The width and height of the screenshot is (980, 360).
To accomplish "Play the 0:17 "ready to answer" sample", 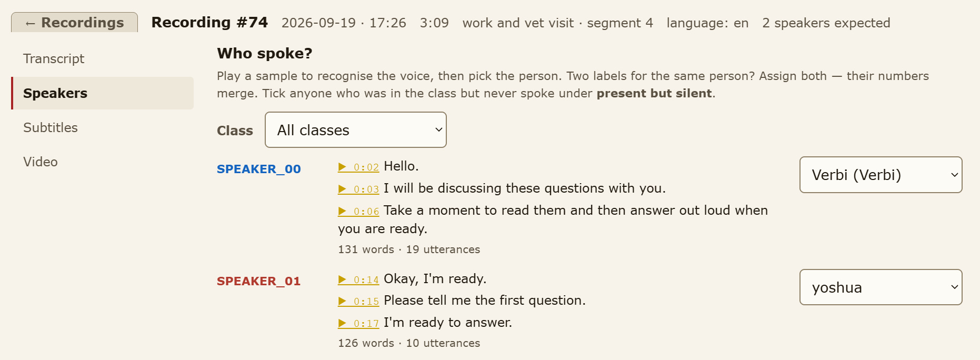I will coord(358,323).
